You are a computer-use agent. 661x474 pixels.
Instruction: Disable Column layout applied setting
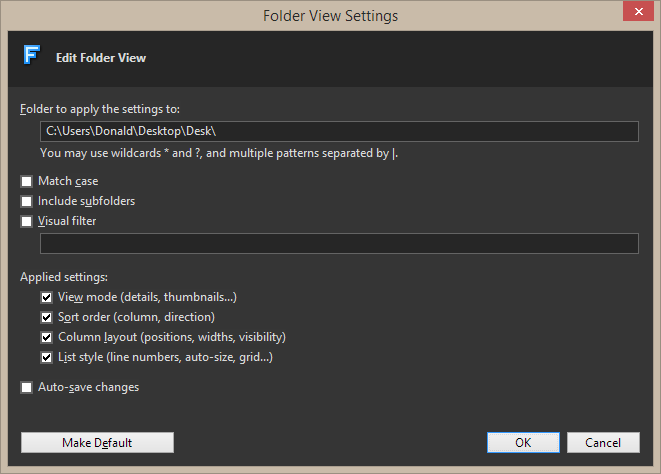coord(47,338)
